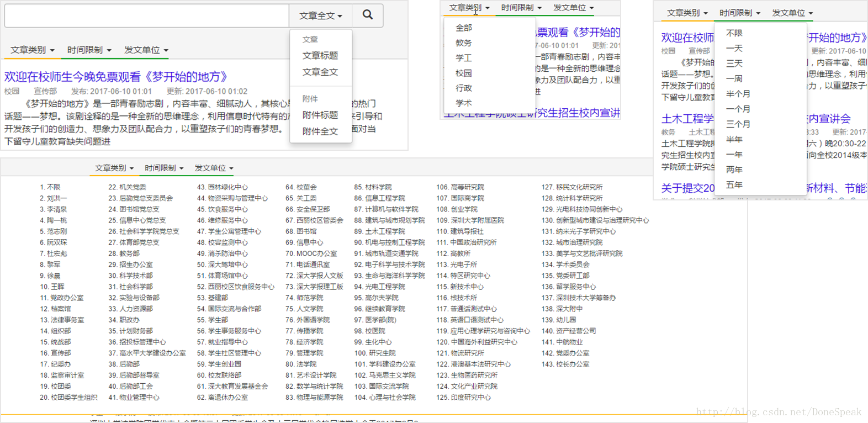Pick 一天 time limit option
This screenshot has width=868, height=423.
(734, 49)
